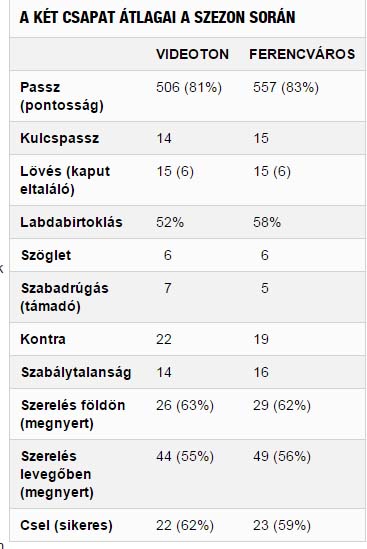Click the Lövés (kaput eltaláló) label

65,180
